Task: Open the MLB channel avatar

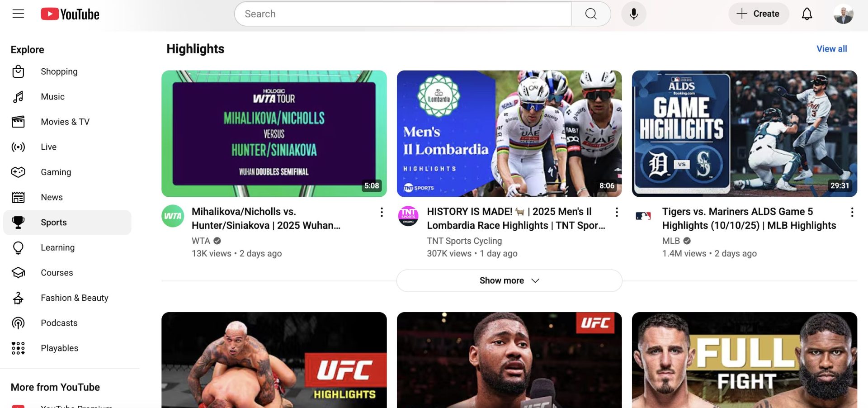Action: [x=643, y=216]
